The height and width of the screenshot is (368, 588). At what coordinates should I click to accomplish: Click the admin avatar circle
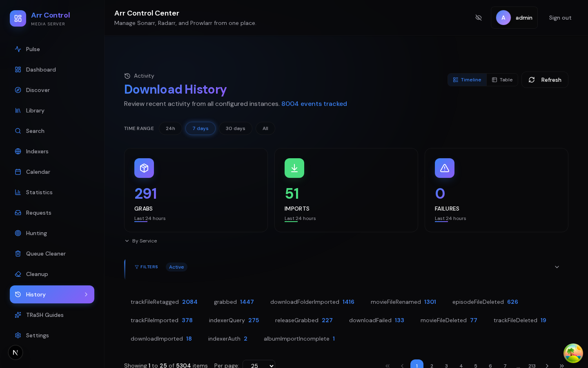(x=503, y=18)
